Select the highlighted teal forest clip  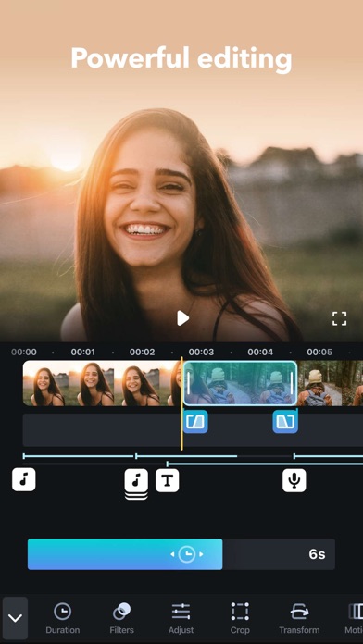(240, 383)
